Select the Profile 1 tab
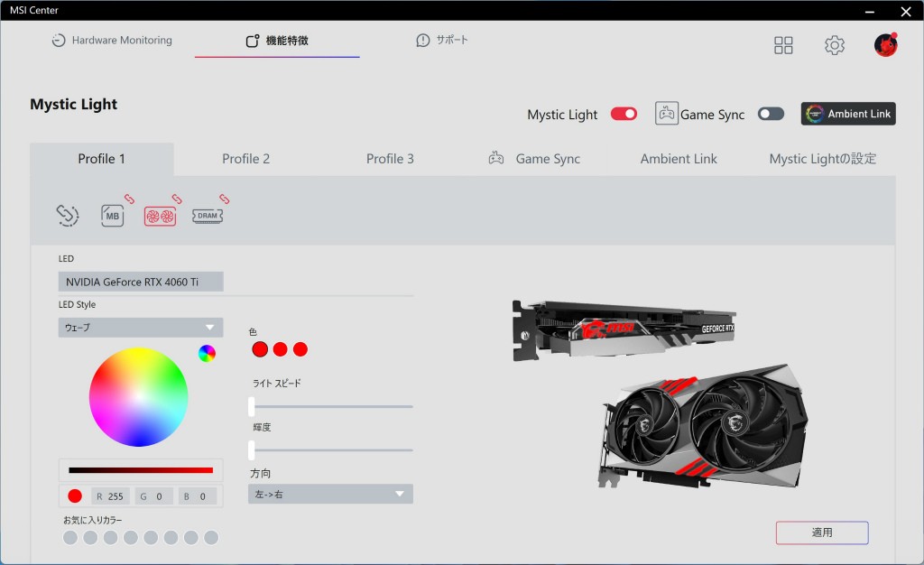 (x=101, y=159)
